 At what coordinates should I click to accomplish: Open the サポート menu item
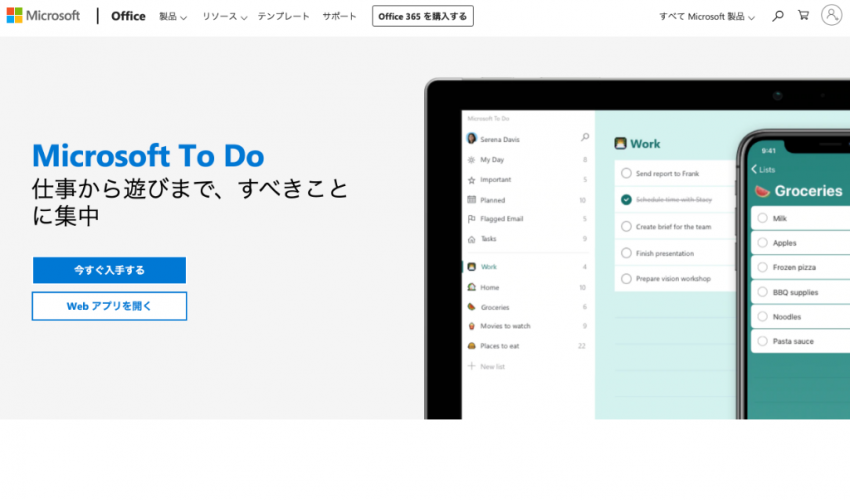click(x=339, y=17)
